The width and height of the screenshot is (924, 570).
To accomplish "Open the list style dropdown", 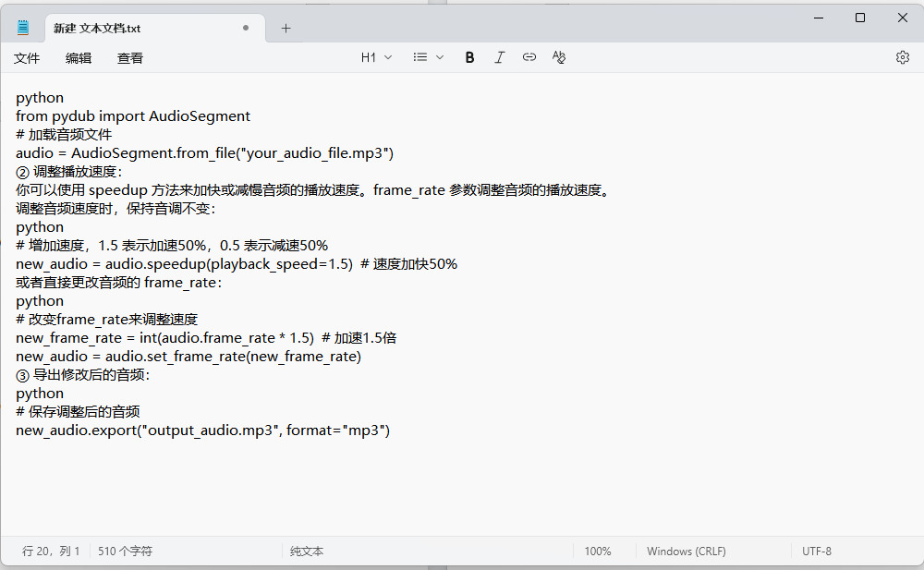I will click(x=428, y=57).
